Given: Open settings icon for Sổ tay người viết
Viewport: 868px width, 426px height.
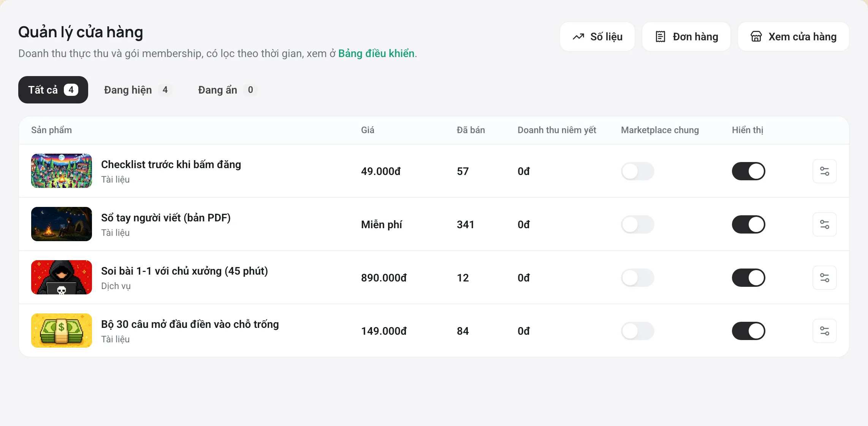Looking at the screenshot, I should pyautogui.click(x=824, y=224).
